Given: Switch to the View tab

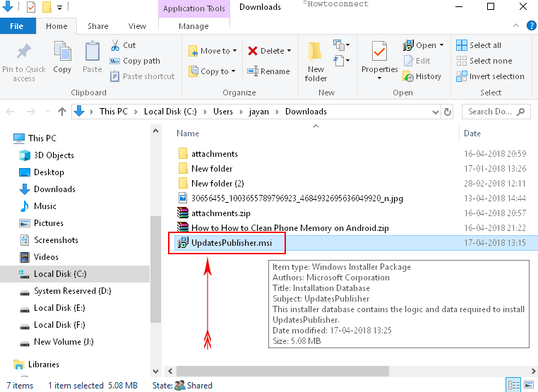Looking at the screenshot, I should point(137,26).
